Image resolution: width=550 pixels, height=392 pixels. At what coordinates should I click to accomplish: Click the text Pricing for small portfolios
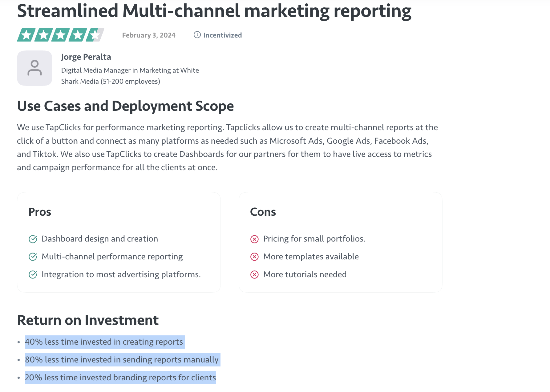point(314,239)
